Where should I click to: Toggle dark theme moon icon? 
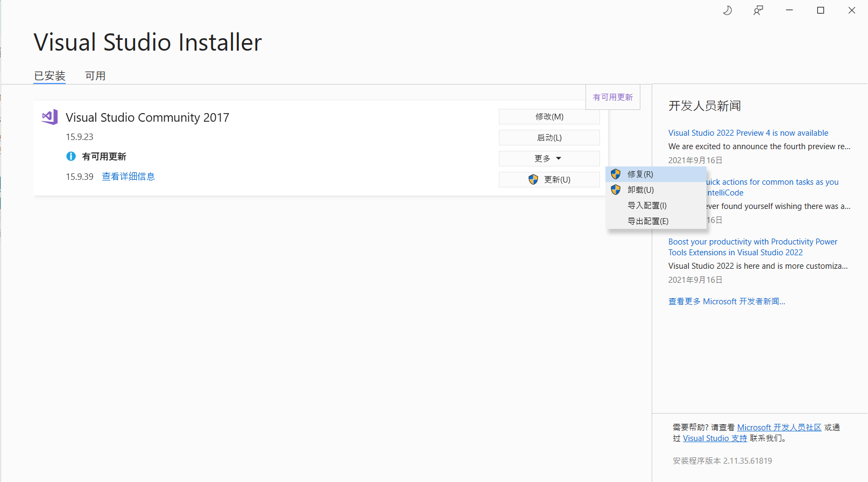[728, 10]
